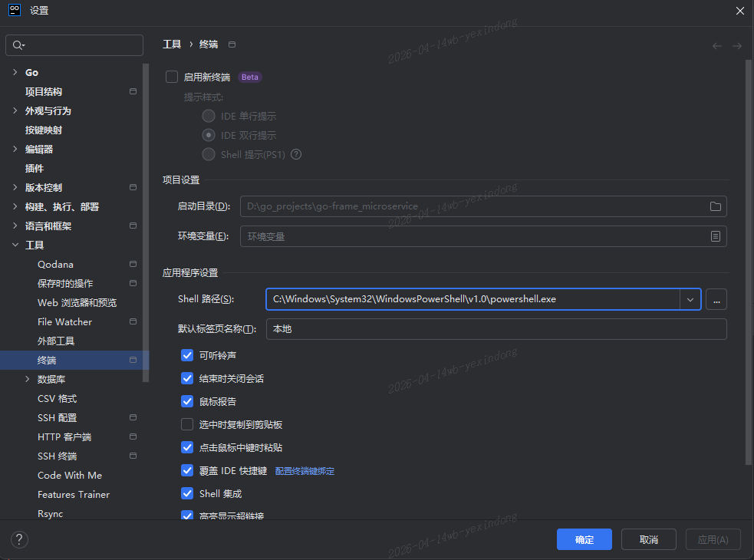The image size is (754, 560).
Task: Click the project icon in the selected 终端 row
Action: pos(133,360)
